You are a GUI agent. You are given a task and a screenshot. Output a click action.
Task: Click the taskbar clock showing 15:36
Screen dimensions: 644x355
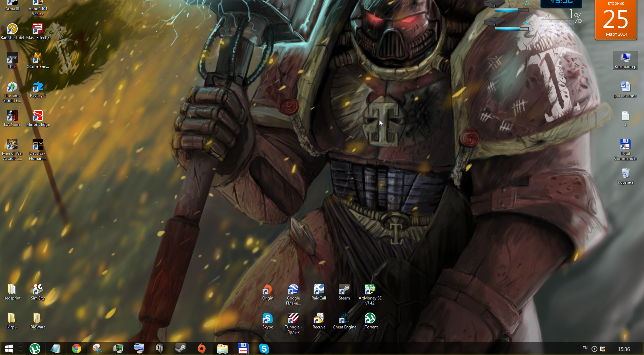[624, 349]
